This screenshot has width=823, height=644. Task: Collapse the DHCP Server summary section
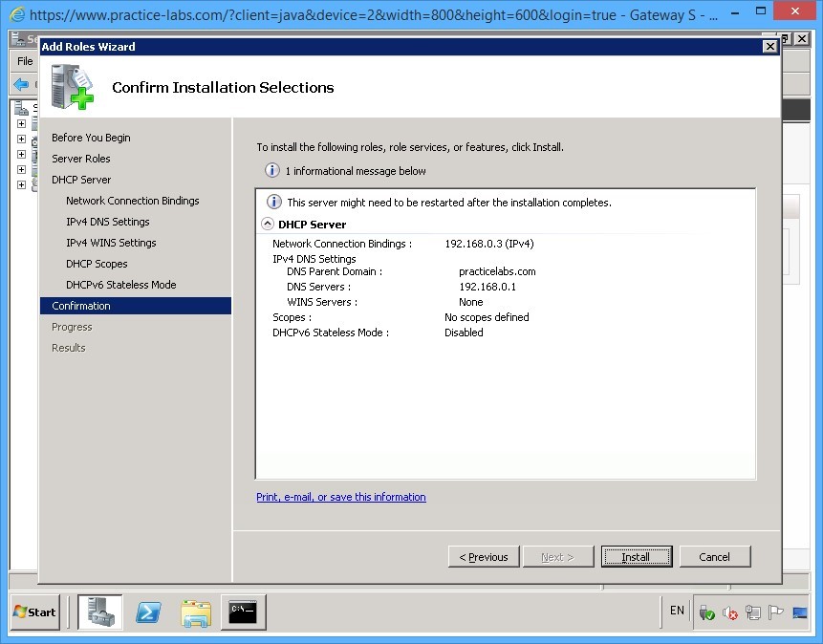[x=268, y=224]
